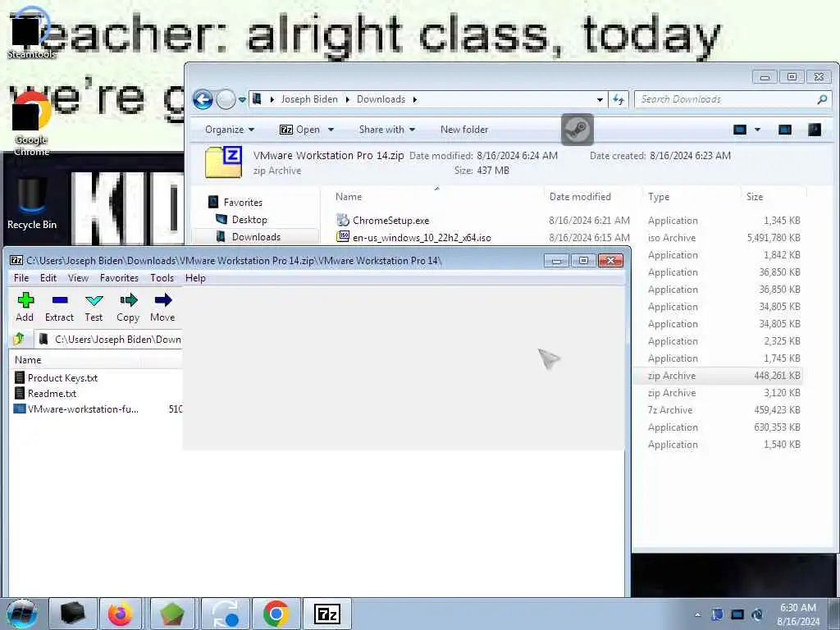Select Product Keys.txt in 7-Zip list
Image resolution: width=840 pixels, height=630 pixels.
click(x=56, y=377)
